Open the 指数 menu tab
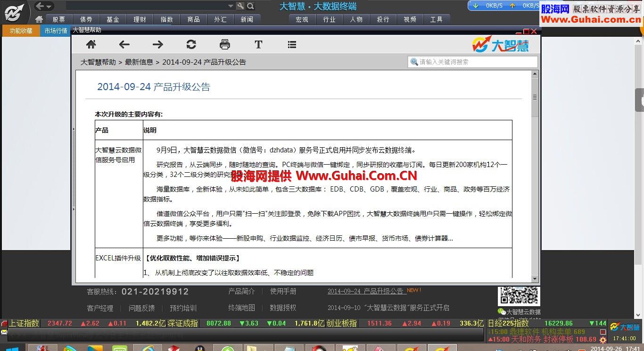 tap(167, 19)
